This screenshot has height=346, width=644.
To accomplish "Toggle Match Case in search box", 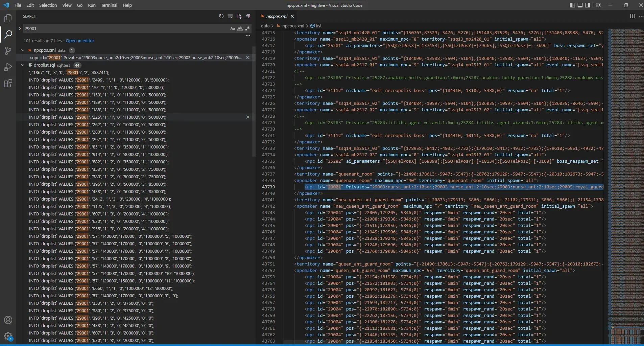I will 233,28.
